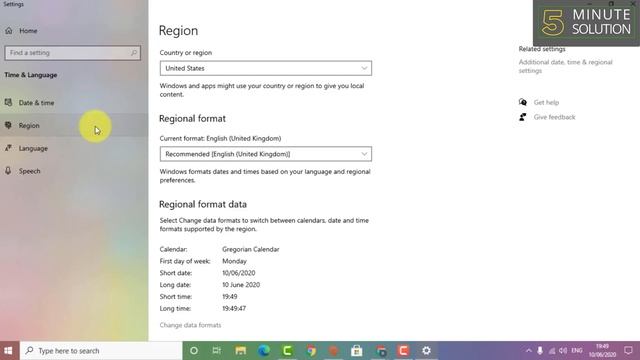Open the Country or region dropdown
Screen dimensions: 640x360
click(x=266, y=68)
